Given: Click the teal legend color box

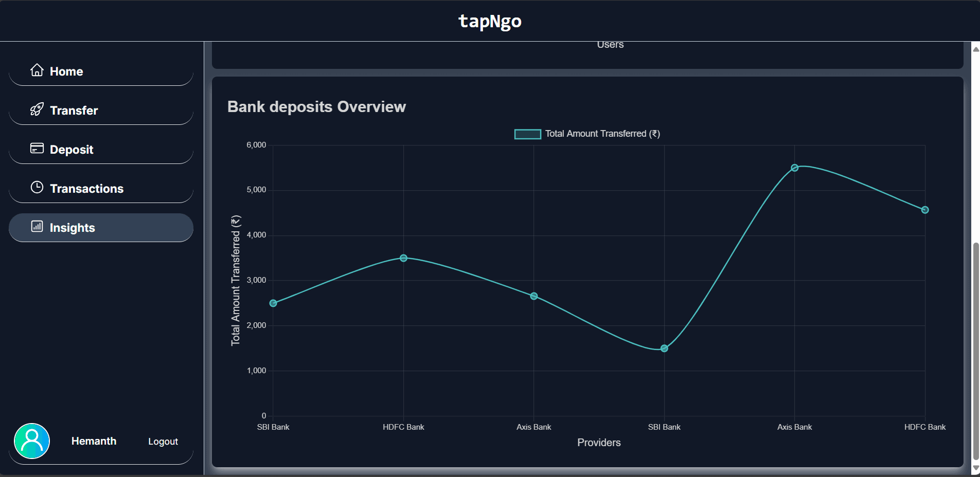Looking at the screenshot, I should click(527, 134).
